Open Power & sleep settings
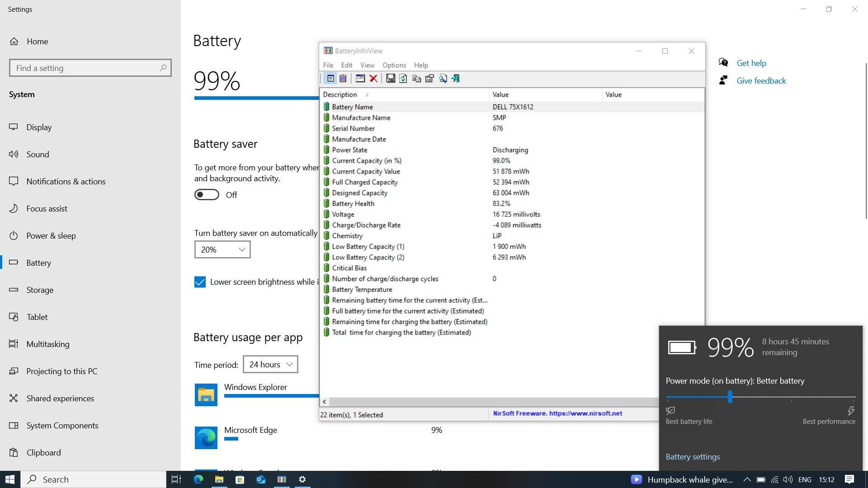This screenshot has width=868, height=488. pos(90,236)
